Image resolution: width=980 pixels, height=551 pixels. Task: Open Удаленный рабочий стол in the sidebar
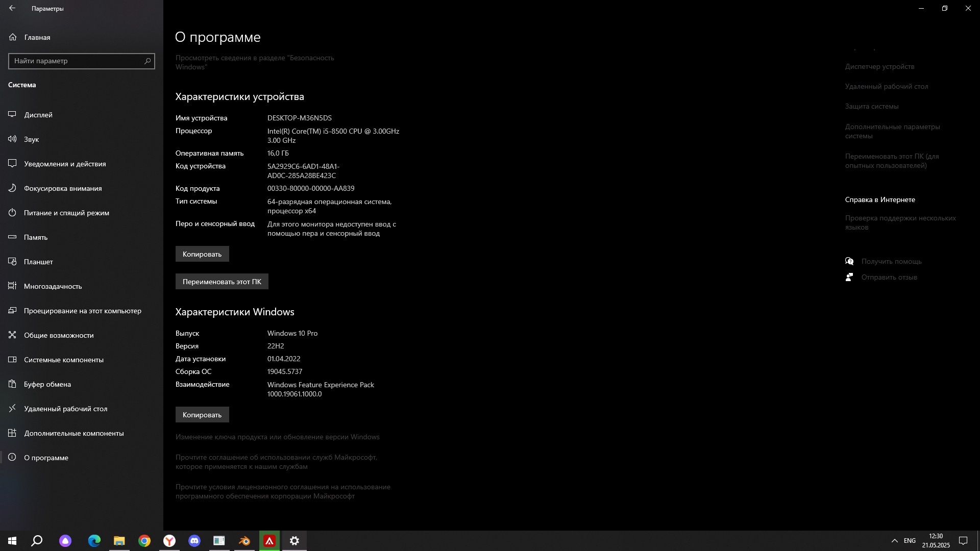pos(82,409)
